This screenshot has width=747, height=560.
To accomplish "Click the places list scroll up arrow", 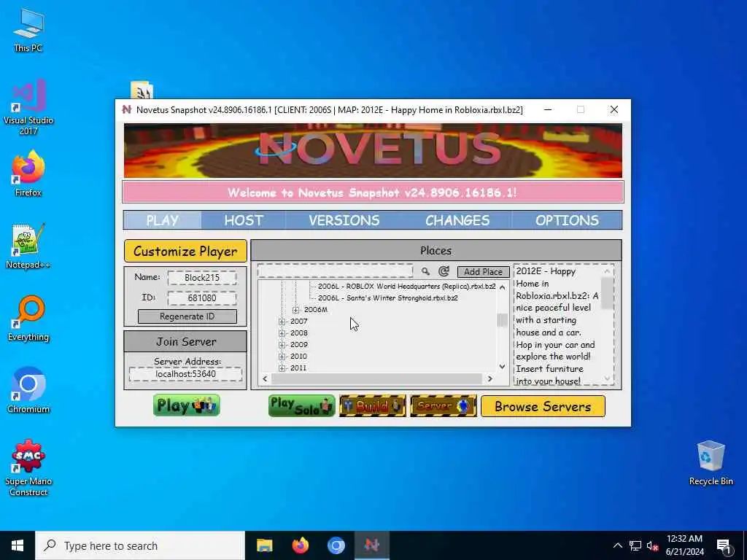I will (x=502, y=287).
